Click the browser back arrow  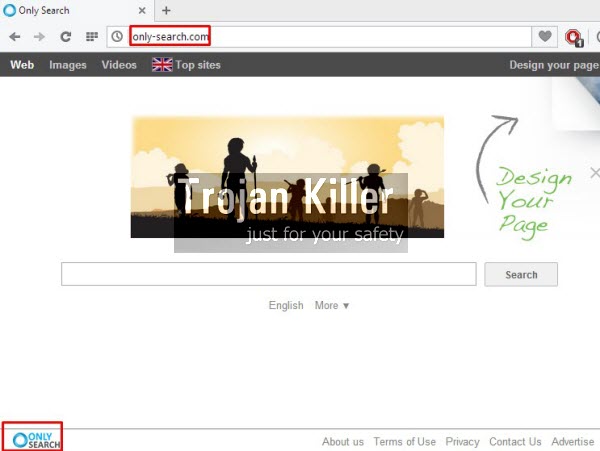pyautogui.click(x=15, y=37)
